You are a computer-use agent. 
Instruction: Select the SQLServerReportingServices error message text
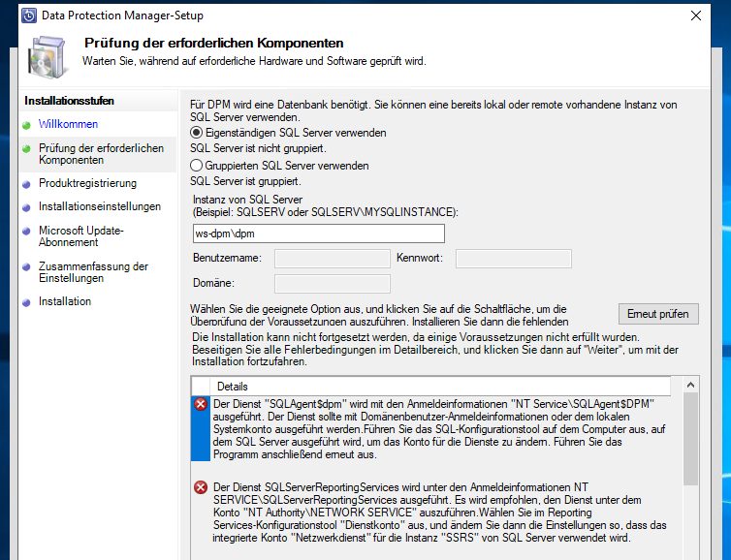coord(439,513)
